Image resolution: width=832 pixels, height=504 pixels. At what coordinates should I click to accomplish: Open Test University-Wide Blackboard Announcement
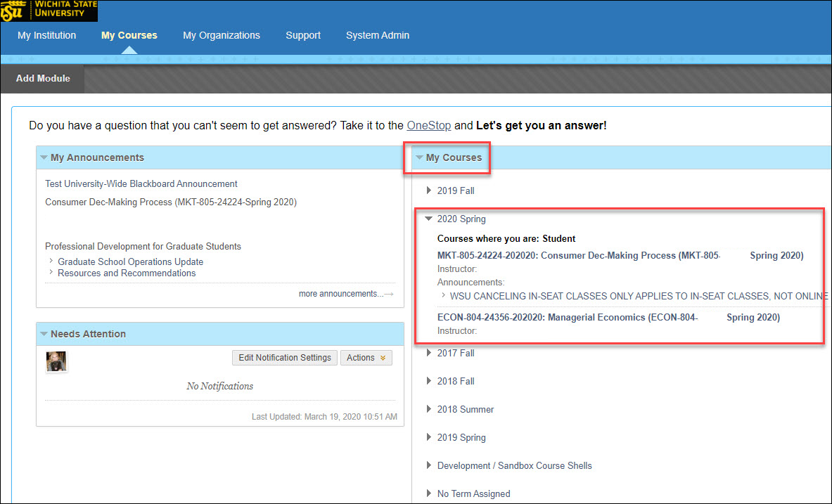click(x=141, y=184)
